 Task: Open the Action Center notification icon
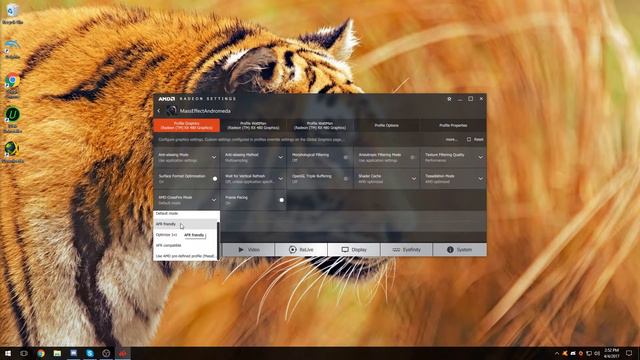629,353
